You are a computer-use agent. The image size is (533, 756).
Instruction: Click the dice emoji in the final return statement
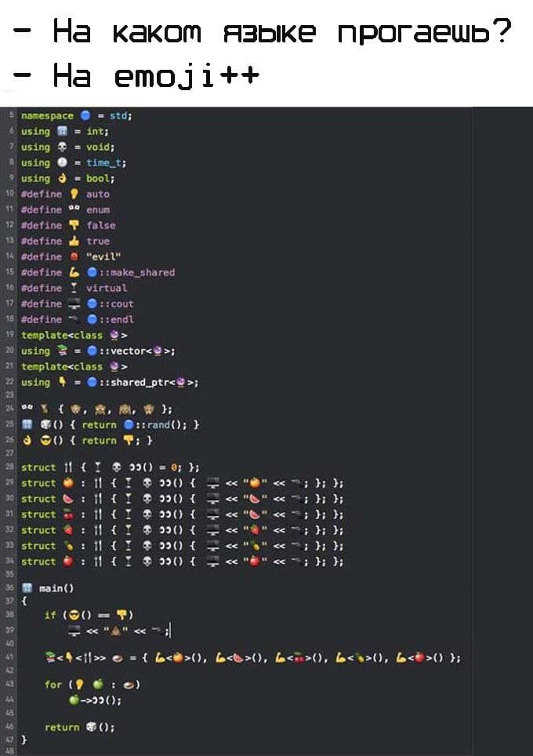tap(91, 727)
